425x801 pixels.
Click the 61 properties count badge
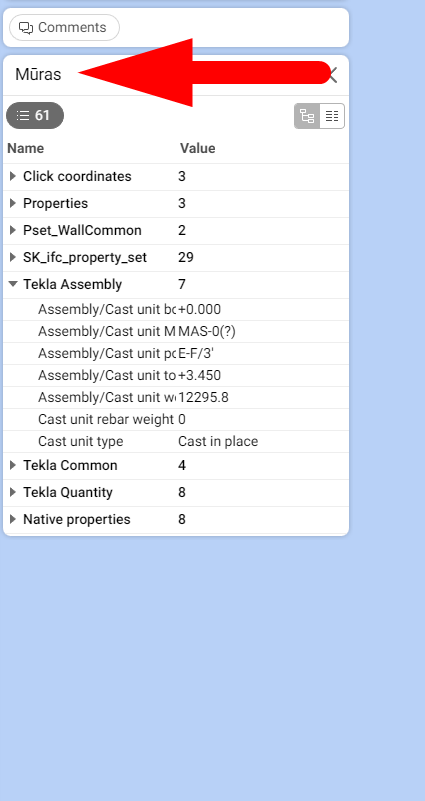tap(35, 115)
